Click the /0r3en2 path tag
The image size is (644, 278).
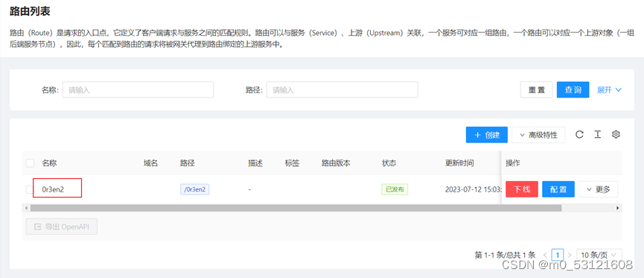click(x=194, y=189)
